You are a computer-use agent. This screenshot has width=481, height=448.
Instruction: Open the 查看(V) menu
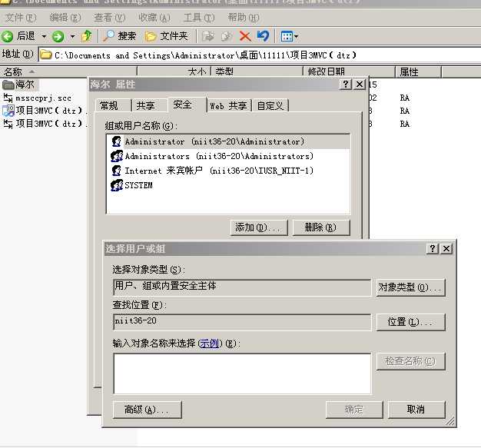click(110, 18)
